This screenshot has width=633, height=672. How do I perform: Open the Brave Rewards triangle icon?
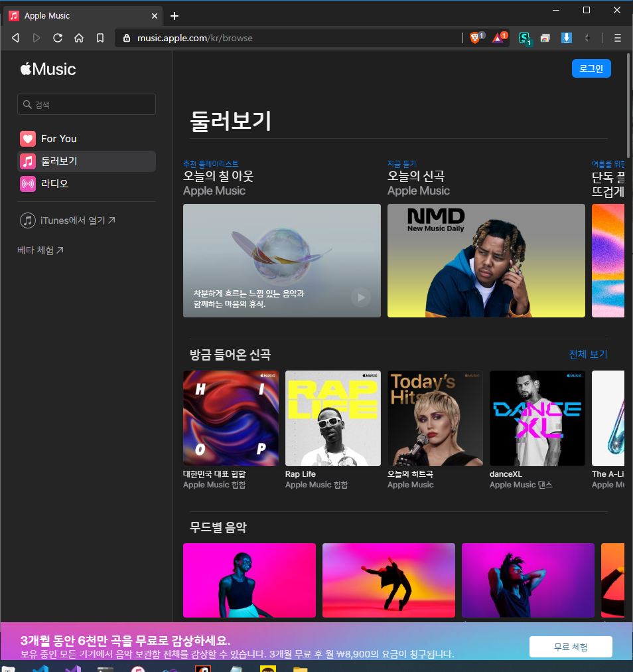pyautogui.click(x=499, y=38)
